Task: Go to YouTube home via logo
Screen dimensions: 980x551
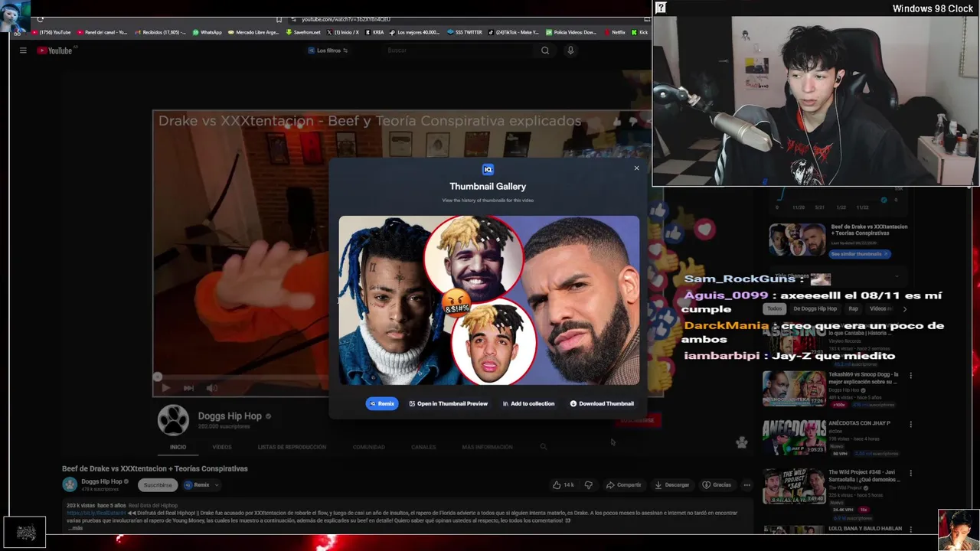Action: coord(54,51)
